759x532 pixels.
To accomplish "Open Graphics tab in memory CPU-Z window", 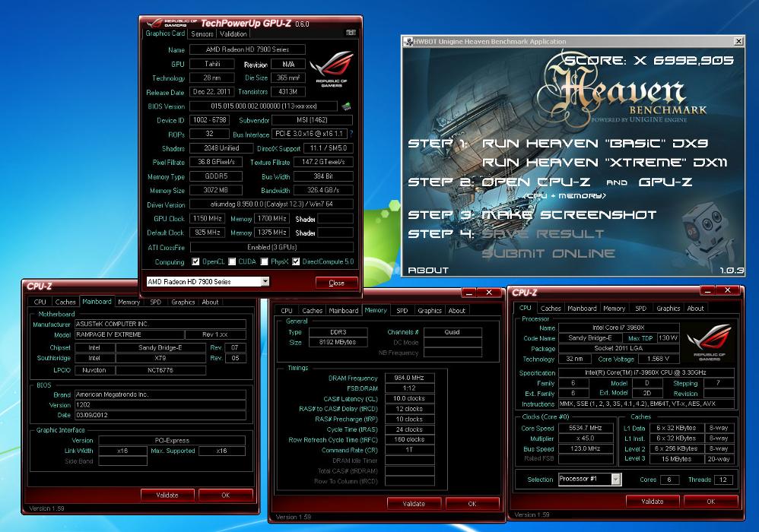I will click(430, 311).
